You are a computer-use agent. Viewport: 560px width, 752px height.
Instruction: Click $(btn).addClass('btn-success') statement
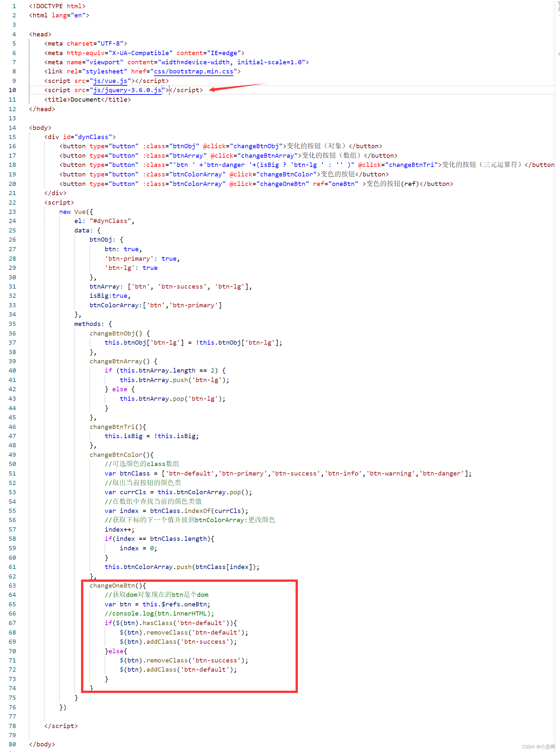click(178, 642)
